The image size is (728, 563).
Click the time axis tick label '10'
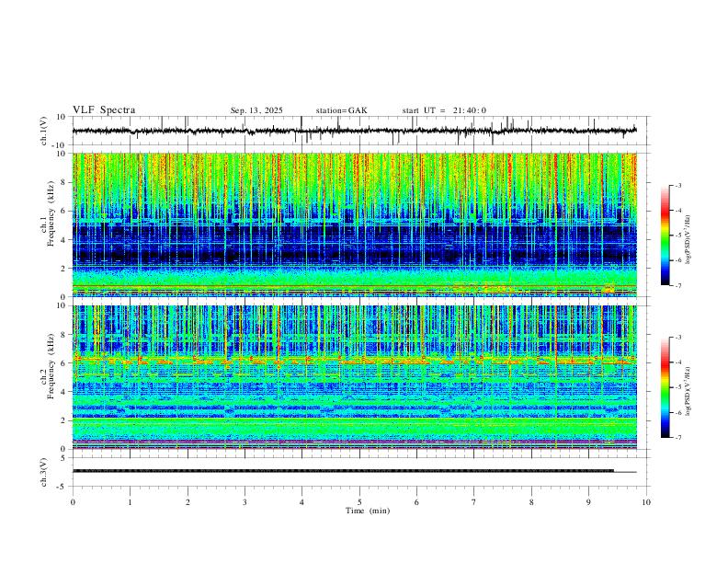pyautogui.click(x=646, y=502)
